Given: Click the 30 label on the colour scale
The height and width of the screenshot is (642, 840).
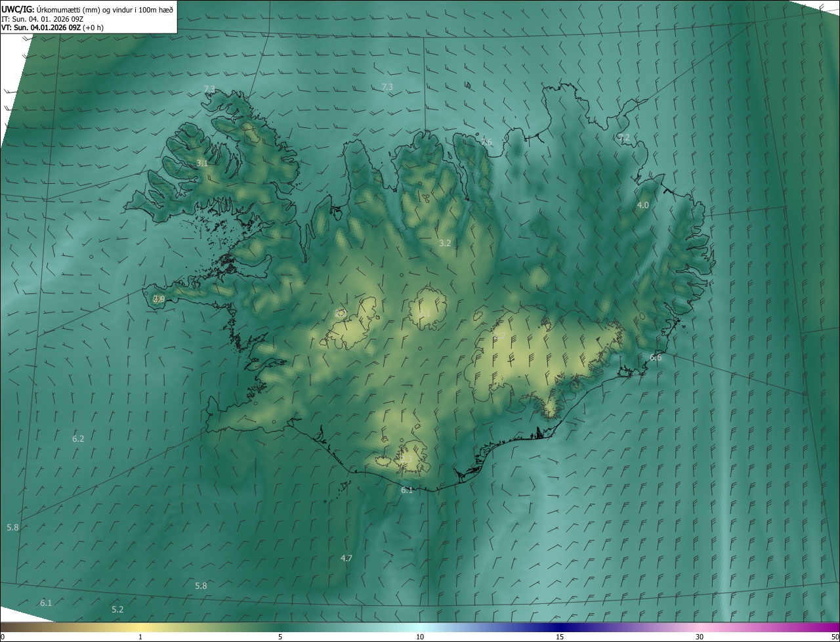Looking at the screenshot, I should (x=700, y=637).
